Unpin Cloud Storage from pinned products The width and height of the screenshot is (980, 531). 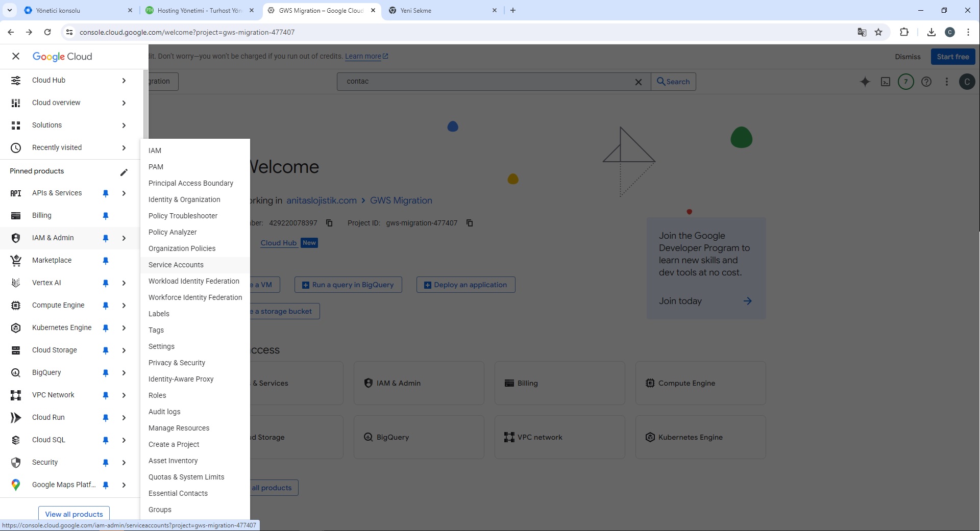pyautogui.click(x=106, y=350)
